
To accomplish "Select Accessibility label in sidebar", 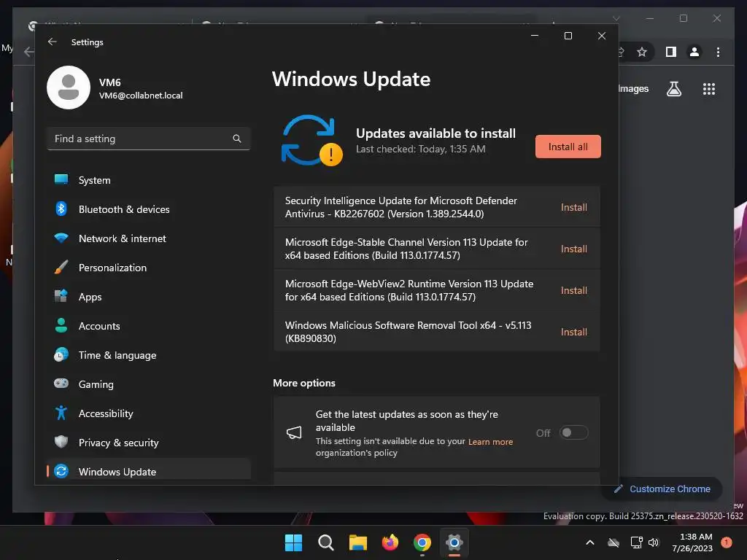I will 106,413.
